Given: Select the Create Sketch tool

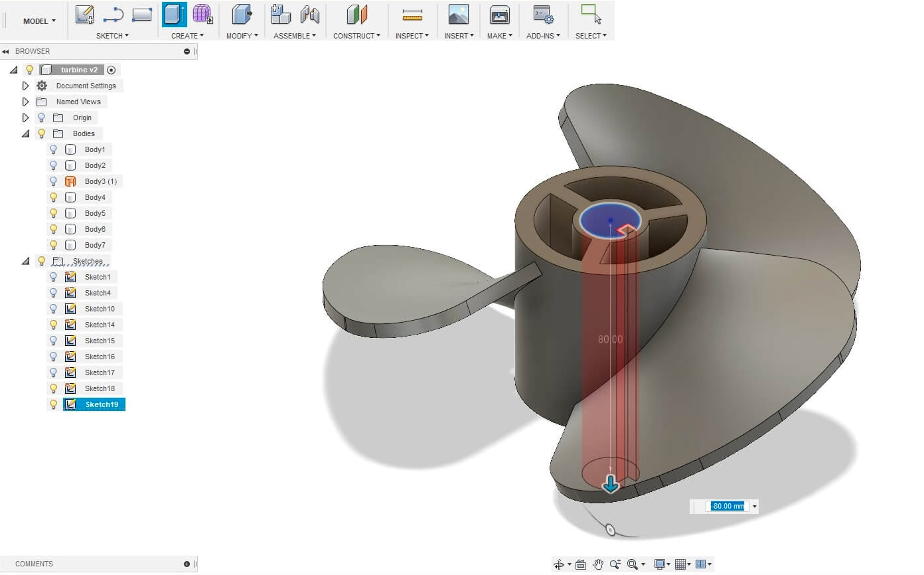Looking at the screenshot, I should tap(84, 15).
